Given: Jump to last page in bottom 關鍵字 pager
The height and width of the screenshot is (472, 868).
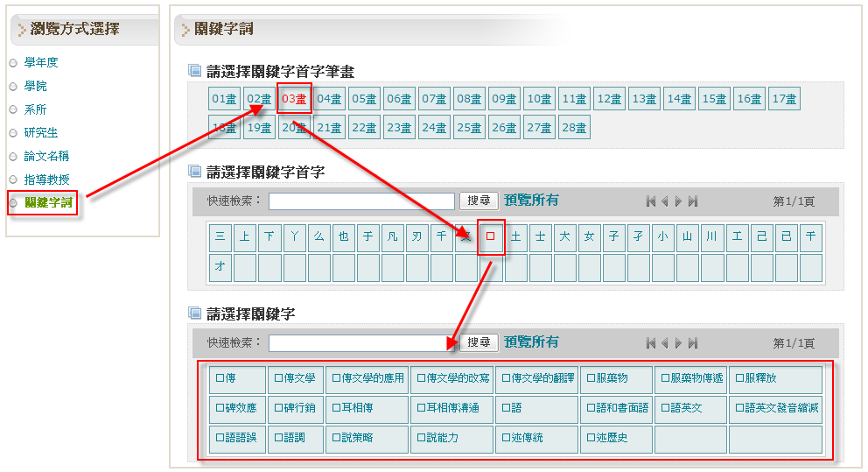Looking at the screenshot, I should 692,343.
